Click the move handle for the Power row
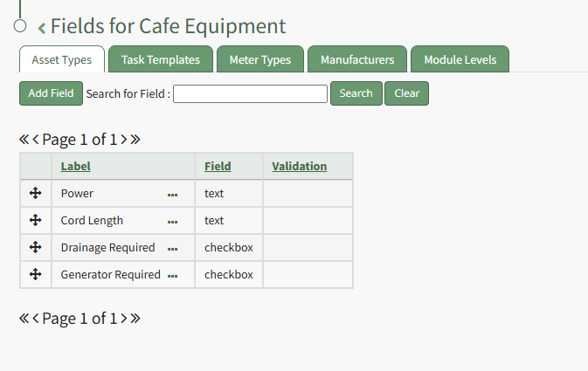588x371 pixels. 36,193
